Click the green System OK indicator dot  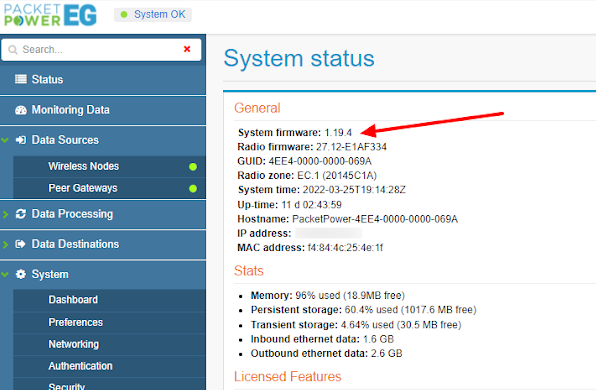coord(124,14)
